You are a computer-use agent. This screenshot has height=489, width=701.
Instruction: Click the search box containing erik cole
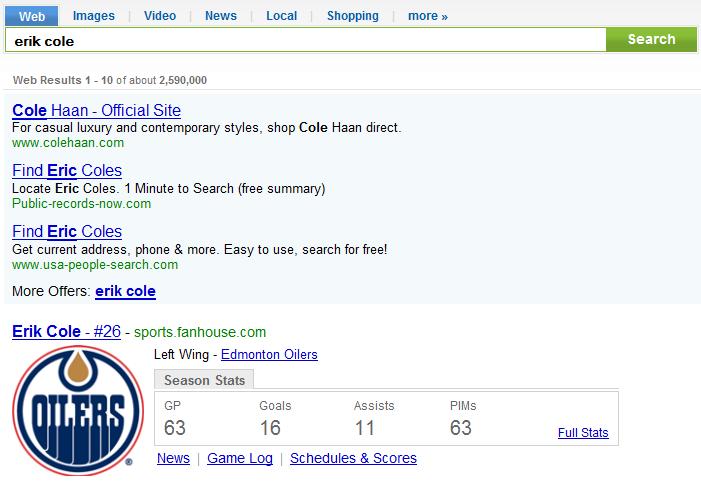point(305,41)
